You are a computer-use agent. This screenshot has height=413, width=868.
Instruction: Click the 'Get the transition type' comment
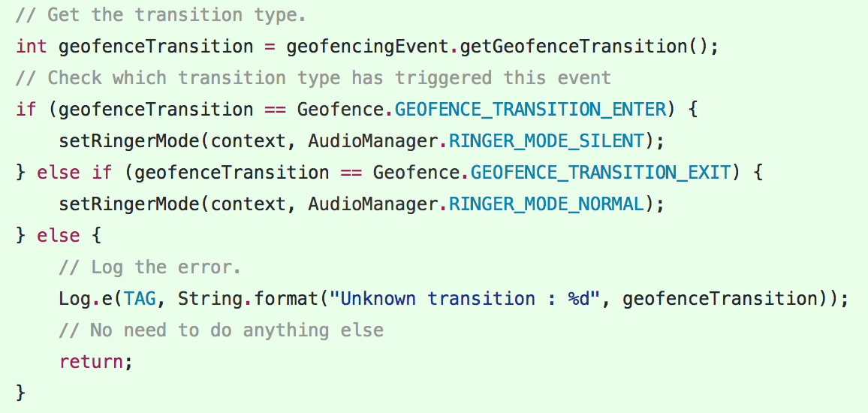pos(161,14)
